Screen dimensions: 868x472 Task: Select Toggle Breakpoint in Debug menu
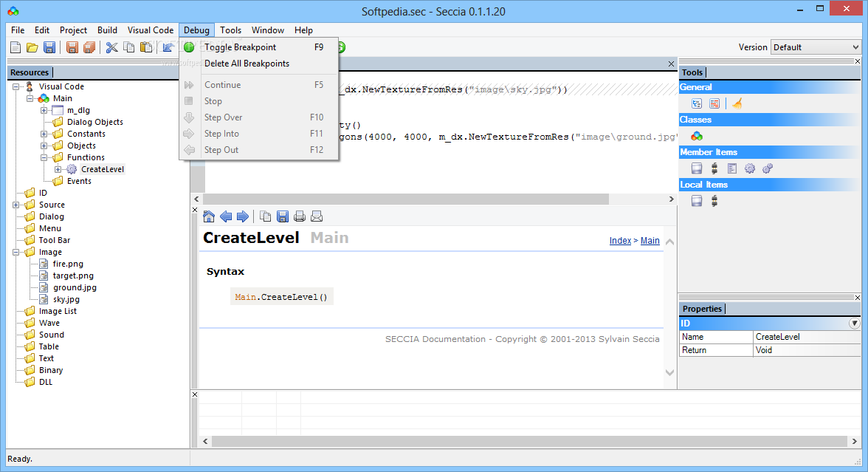(x=259, y=47)
